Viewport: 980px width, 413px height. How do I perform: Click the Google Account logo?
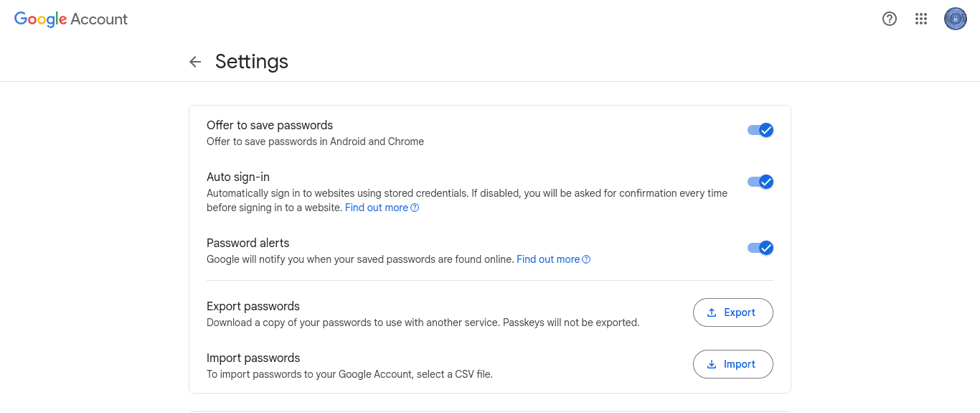pyautogui.click(x=71, y=19)
